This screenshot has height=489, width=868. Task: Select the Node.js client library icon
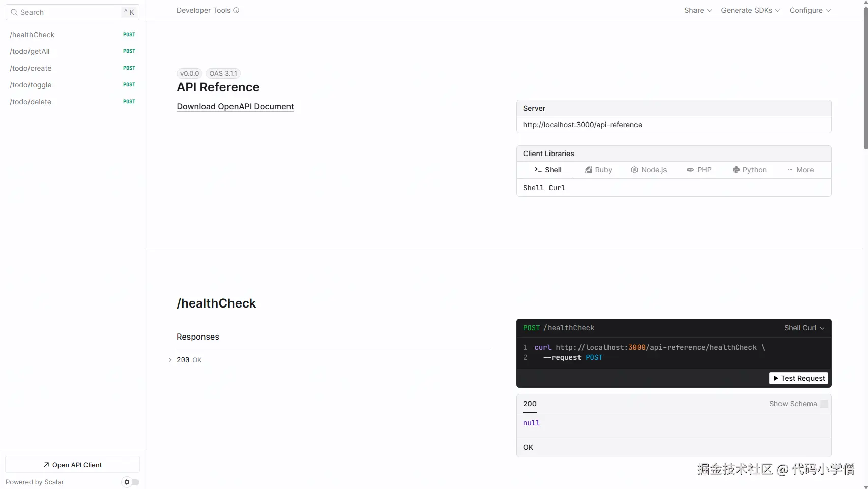coord(634,170)
